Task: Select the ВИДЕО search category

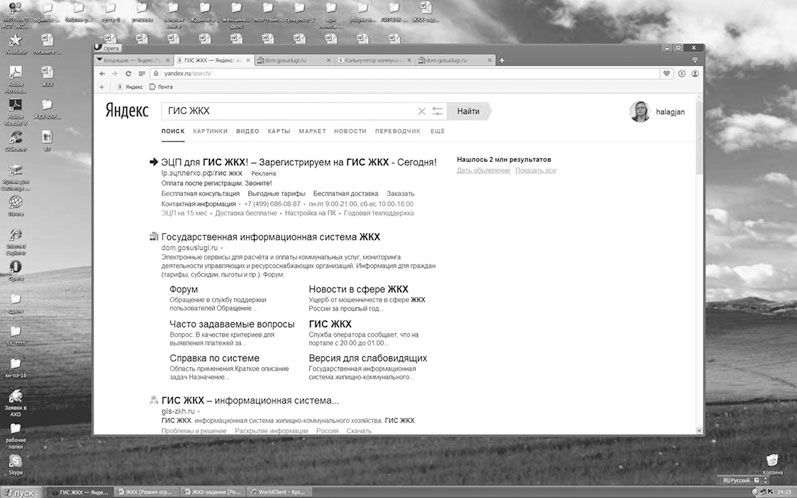Action: (x=248, y=131)
